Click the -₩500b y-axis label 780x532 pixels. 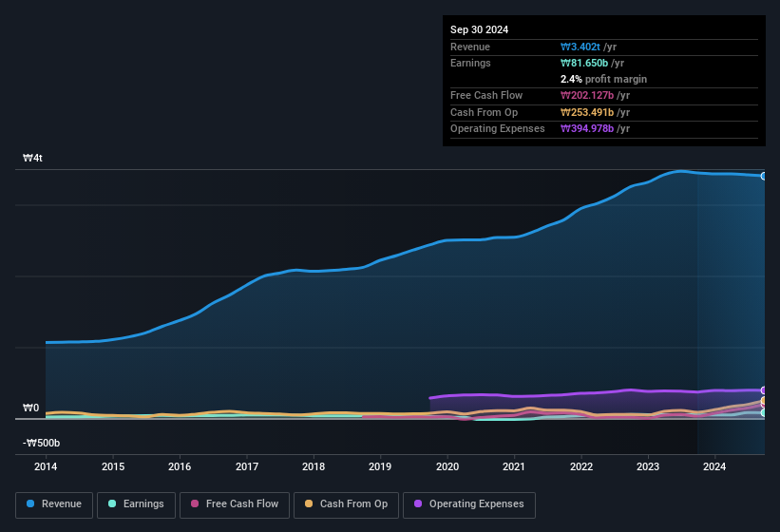click(x=41, y=443)
